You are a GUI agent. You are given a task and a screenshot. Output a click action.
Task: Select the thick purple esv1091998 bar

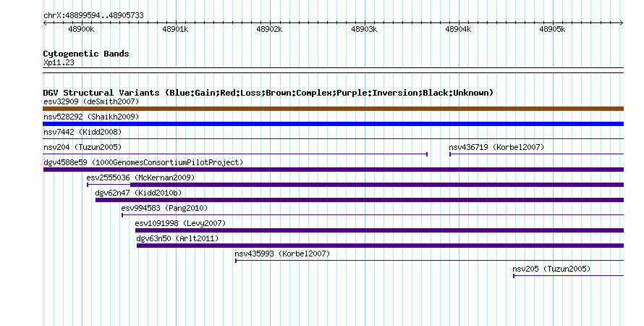click(x=379, y=230)
